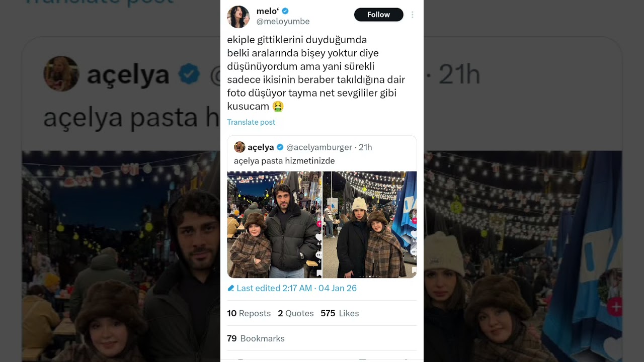644x362 pixels.
Task: Click the 79 Bookmarks count
Action: pos(256,338)
